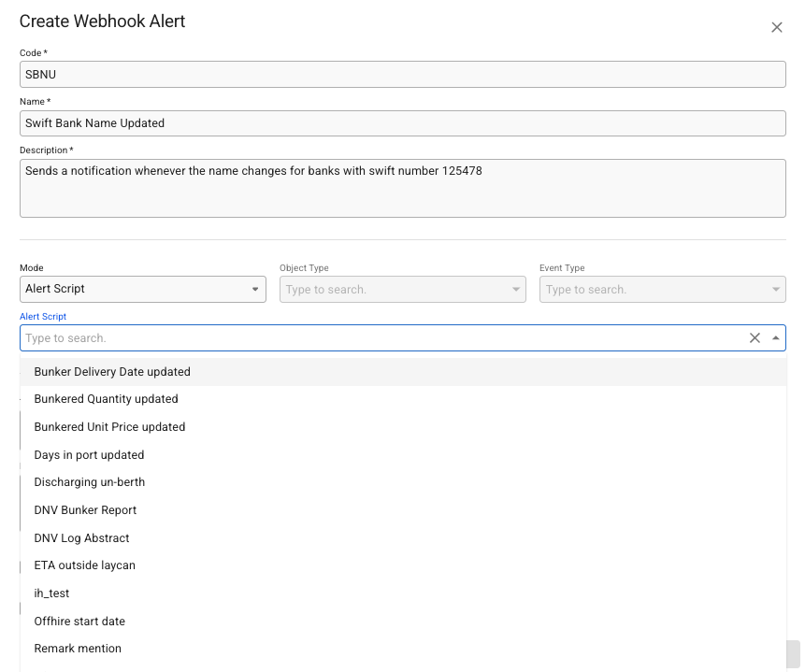Screen dimensions: 805x672
Task: Expand the Object Type dropdown
Action: click(402, 290)
